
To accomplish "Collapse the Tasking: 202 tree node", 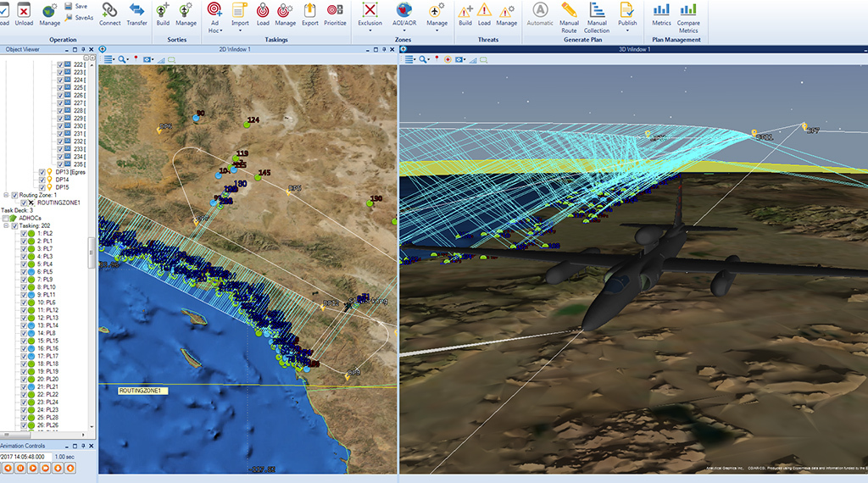I will (x=5, y=225).
